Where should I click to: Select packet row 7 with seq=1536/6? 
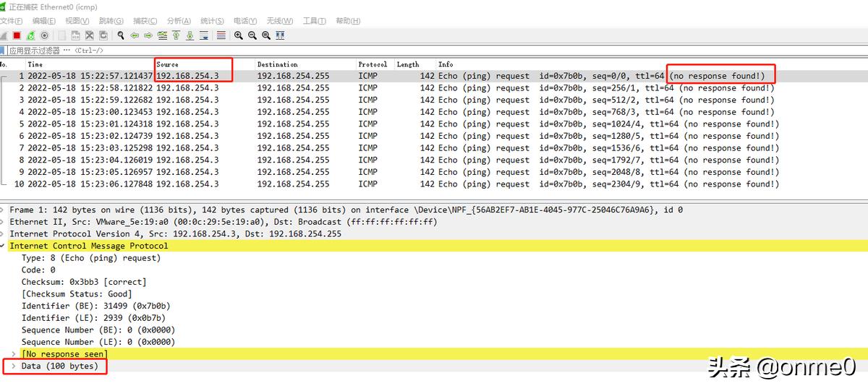(x=434, y=147)
